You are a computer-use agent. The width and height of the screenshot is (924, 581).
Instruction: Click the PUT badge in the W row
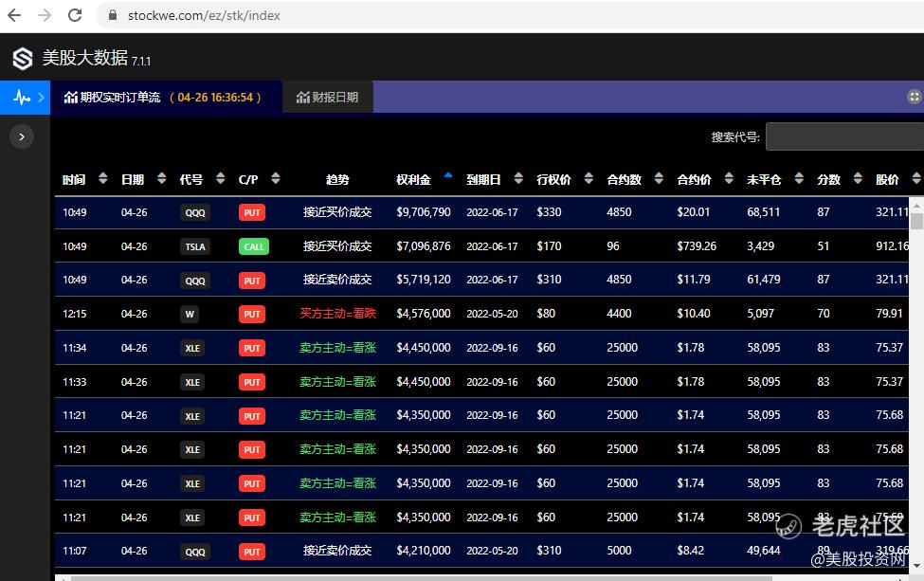tap(252, 314)
